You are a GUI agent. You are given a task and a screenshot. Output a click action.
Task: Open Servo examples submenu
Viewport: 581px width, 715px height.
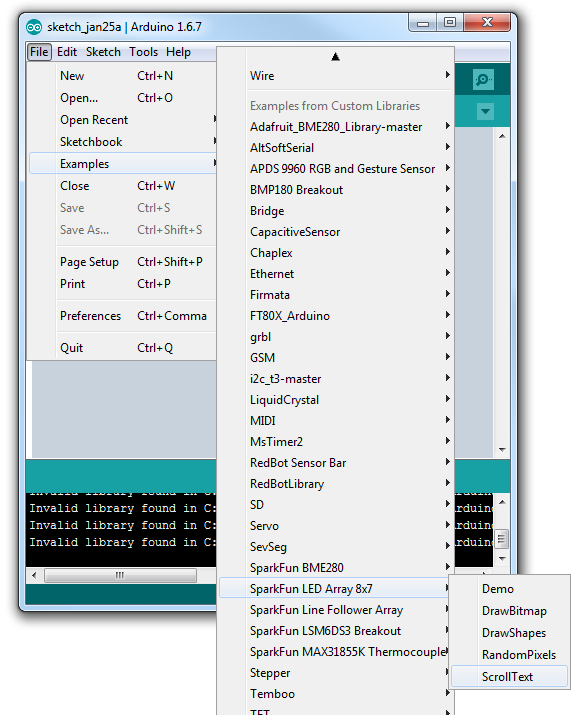336,525
